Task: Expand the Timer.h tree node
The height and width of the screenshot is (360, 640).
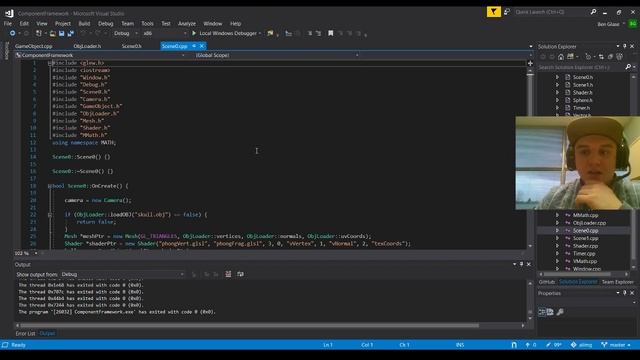Action: 558,108
